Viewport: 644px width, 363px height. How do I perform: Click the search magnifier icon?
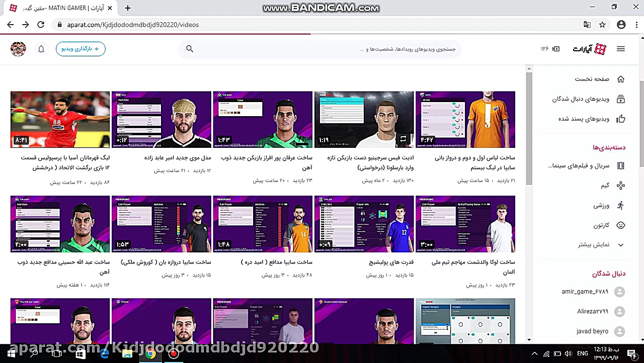click(190, 49)
